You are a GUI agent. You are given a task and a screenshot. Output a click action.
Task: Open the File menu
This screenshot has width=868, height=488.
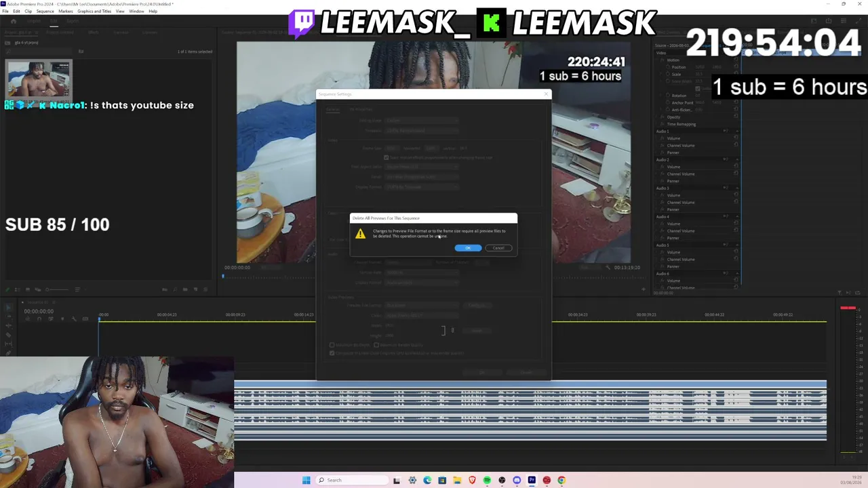(x=5, y=12)
